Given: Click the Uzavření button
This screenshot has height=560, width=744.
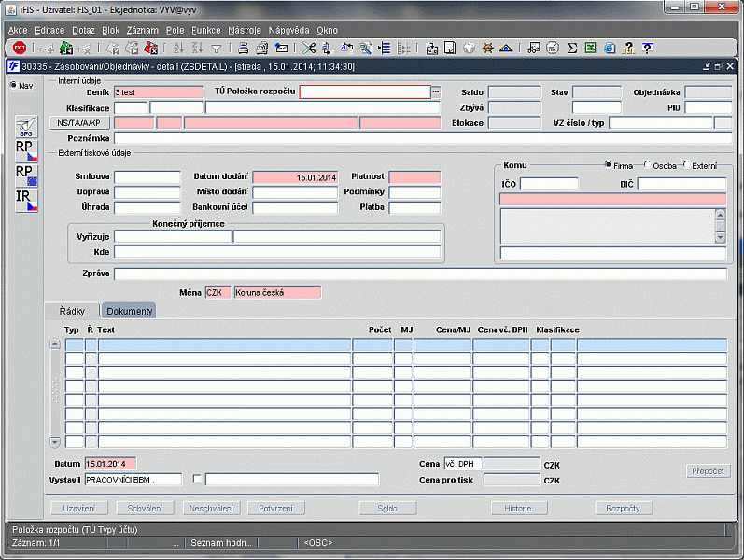Looking at the screenshot, I should tap(79, 509).
